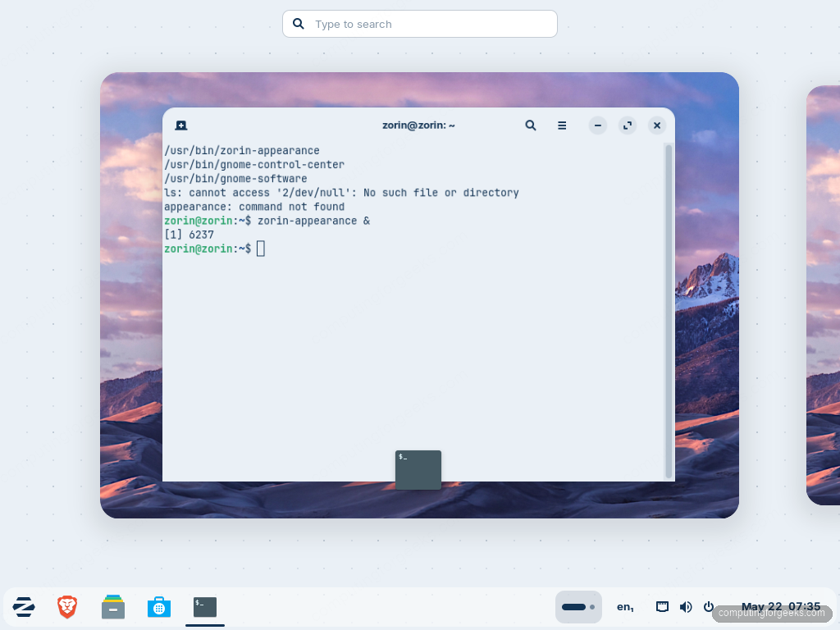This screenshot has height=630, width=840.
Task: Click the terminal search icon
Action: tap(531, 126)
